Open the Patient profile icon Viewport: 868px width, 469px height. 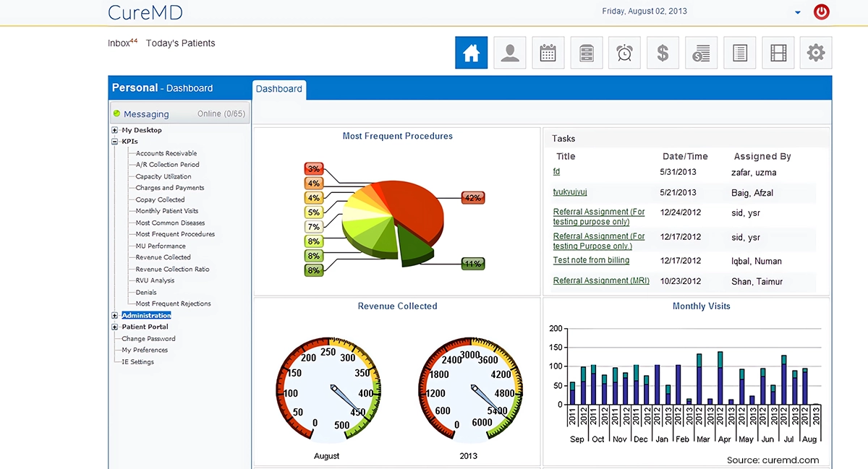(x=510, y=53)
